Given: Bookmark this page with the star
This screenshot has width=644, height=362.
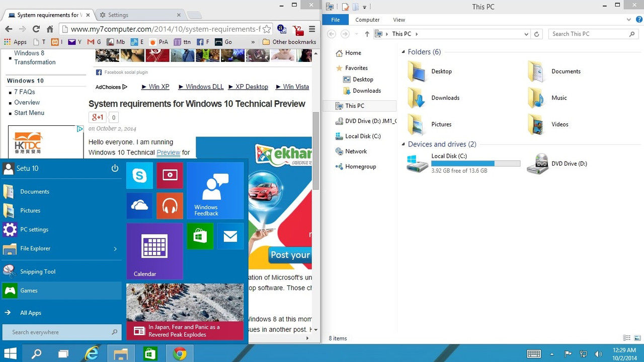Looking at the screenshot, I should coord(266,29).
